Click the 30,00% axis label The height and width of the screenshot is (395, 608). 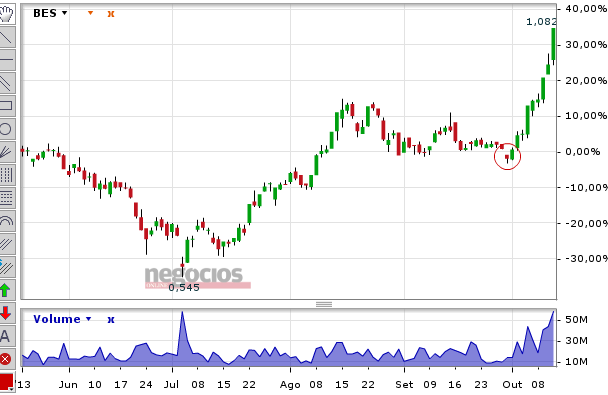point(586,45)
